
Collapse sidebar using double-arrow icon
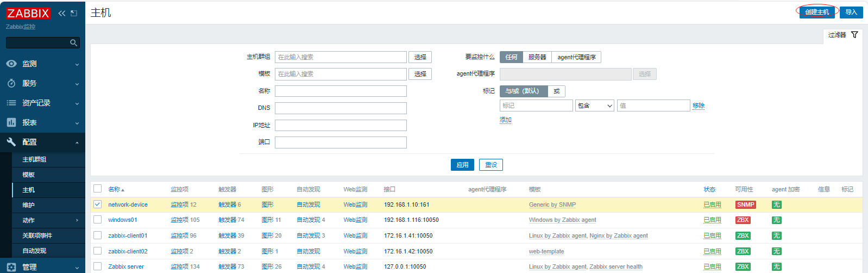coord(61,13)
